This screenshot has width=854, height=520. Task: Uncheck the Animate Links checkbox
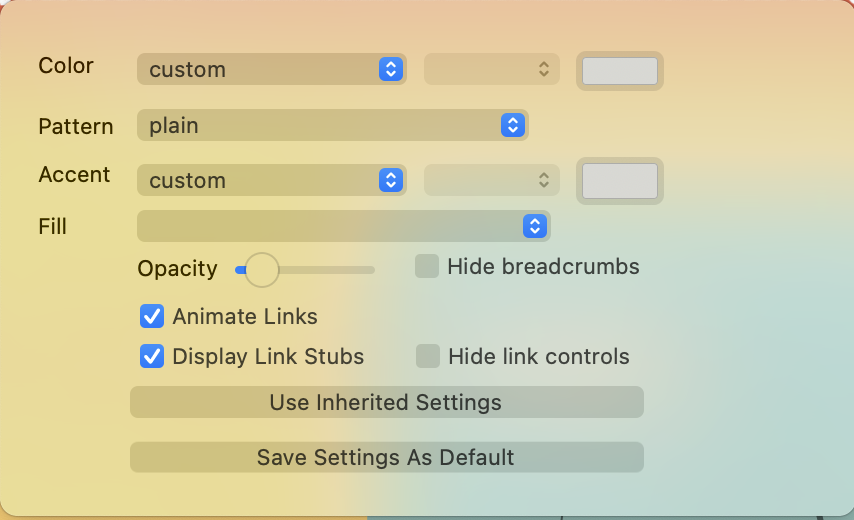click(152, 317)
